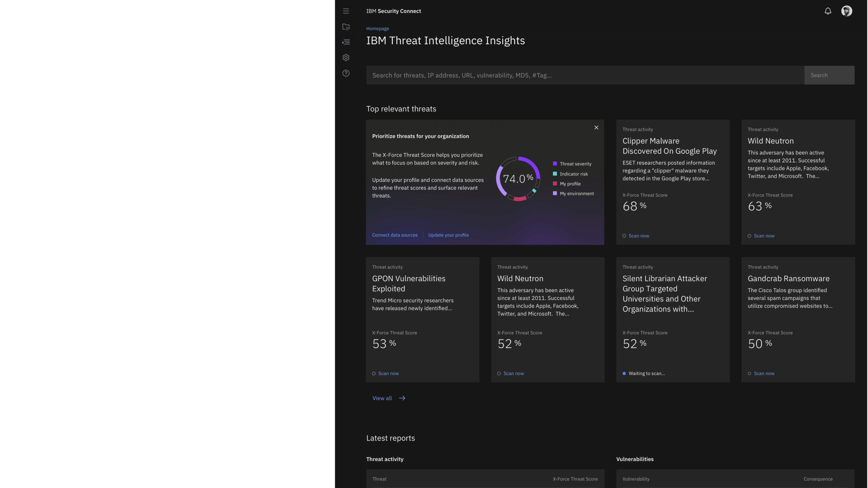Viewport: 868px width, 488px height.
Task: Click the Threat column header
Action: point(379,479)
